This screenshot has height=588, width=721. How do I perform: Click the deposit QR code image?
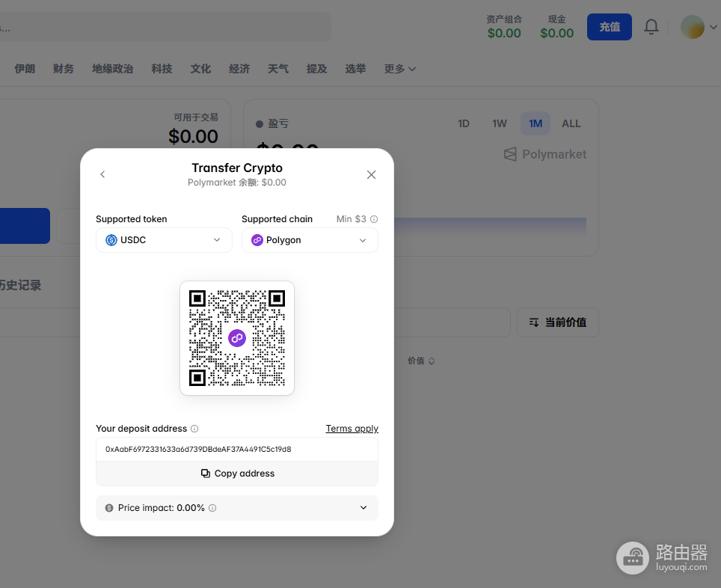237,338
